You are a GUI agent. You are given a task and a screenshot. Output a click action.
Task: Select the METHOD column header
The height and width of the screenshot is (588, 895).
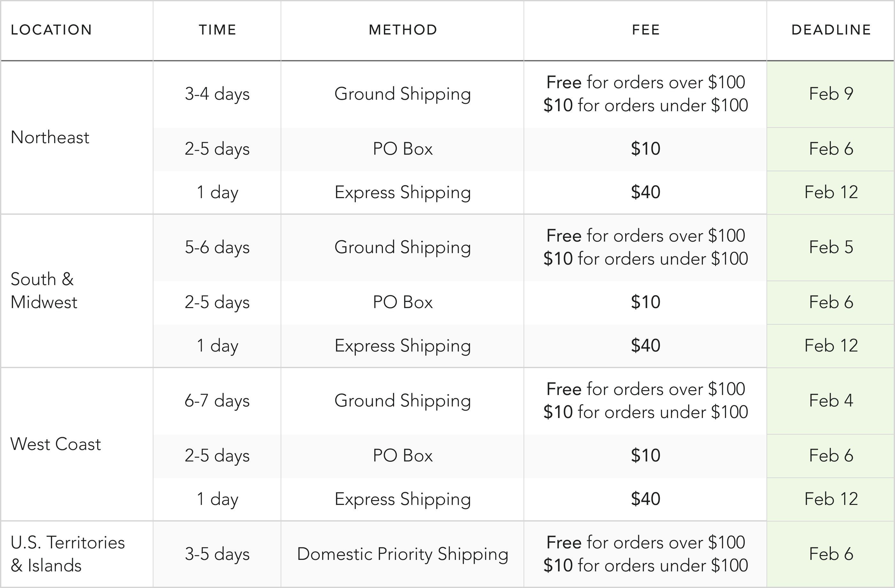coord(403,30)
